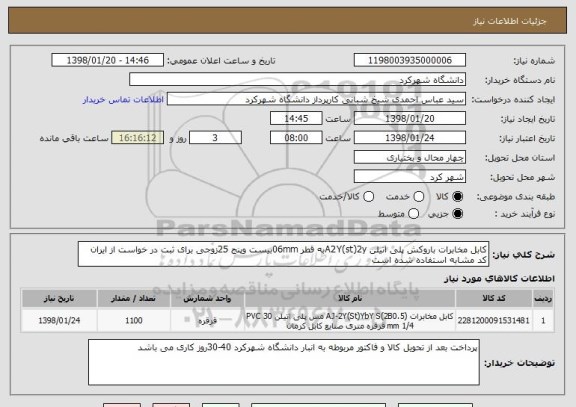Click the توضیحات خریدار text area
The image size is (576, 407).
click(x=284, y=362)
